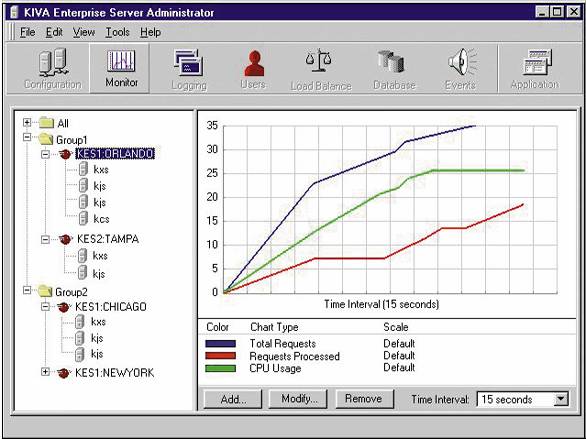Open the Tools menu

coord(117,33)
